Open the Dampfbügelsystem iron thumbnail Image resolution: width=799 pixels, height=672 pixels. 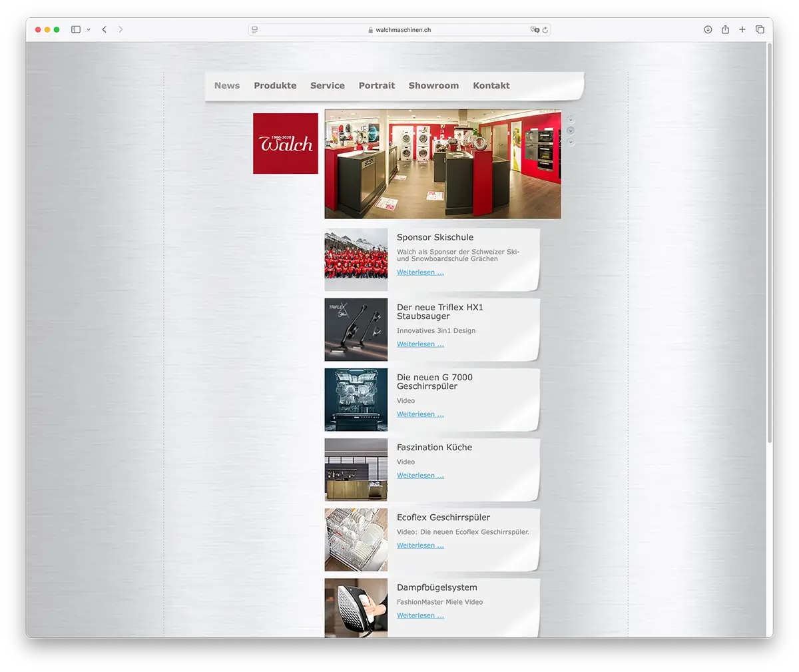point(356,608)
